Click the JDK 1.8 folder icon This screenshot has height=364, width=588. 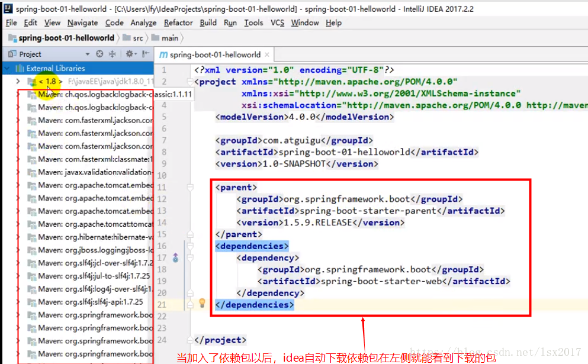tap(32, 81)
